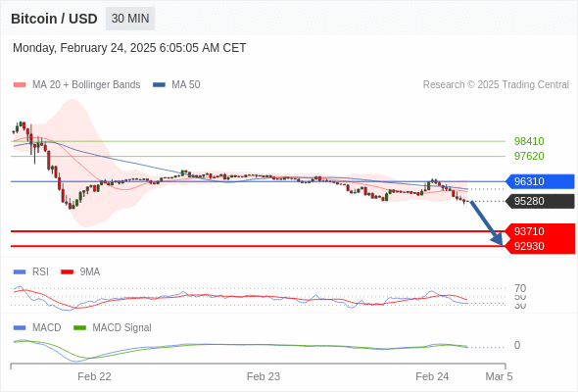Click the red 93710 support label
The image size is (578, 392).
pyautogui.click(x=540, y=231)
